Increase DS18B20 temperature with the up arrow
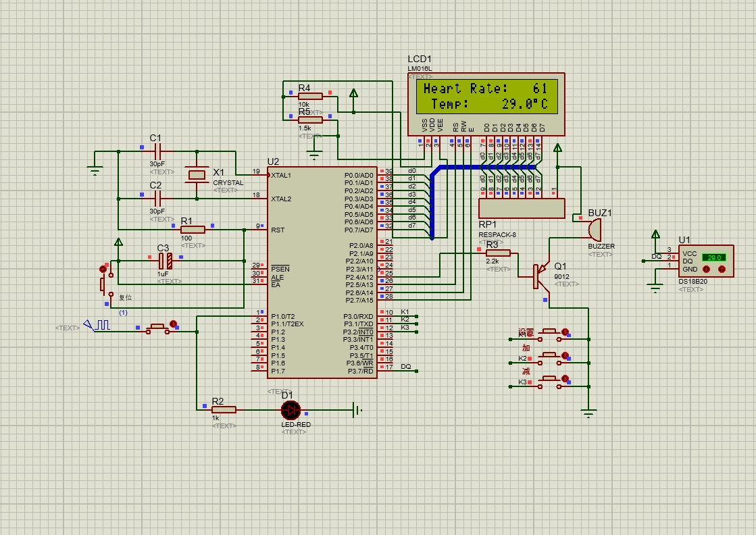 [x=722, y=270]
